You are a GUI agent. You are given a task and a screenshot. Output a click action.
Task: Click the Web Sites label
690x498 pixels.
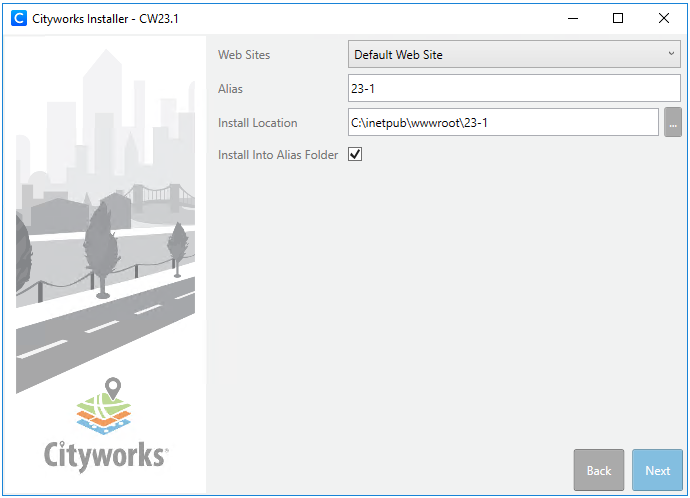coord(244,55)
